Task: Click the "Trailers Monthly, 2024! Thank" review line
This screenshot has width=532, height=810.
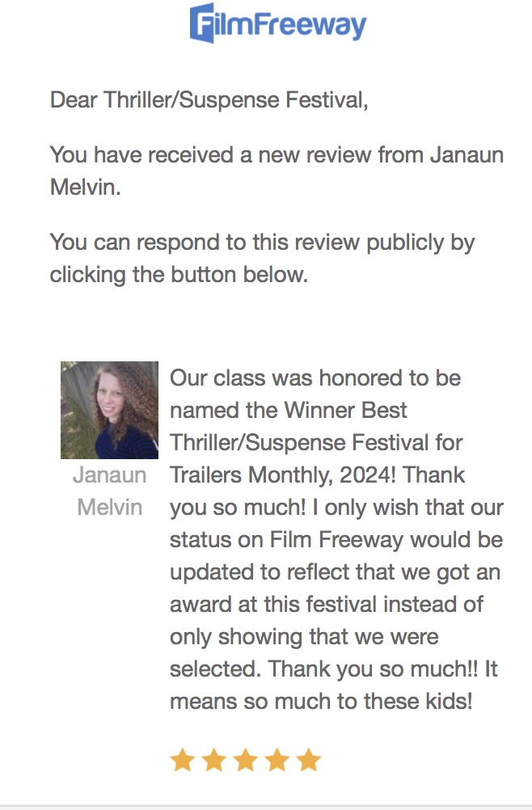Action: point(317,475)
